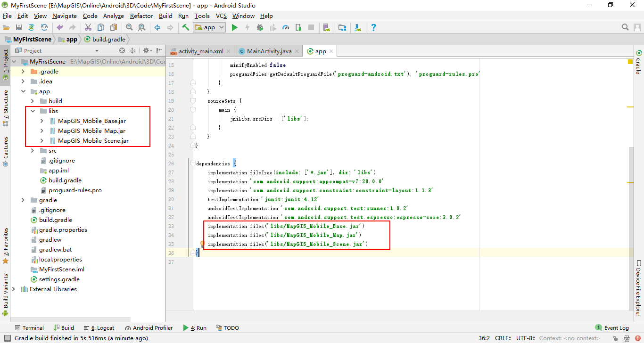This screenshot has width=644, height=343.
Task: Switch to activity_main.xml tab
Action: 201,51
